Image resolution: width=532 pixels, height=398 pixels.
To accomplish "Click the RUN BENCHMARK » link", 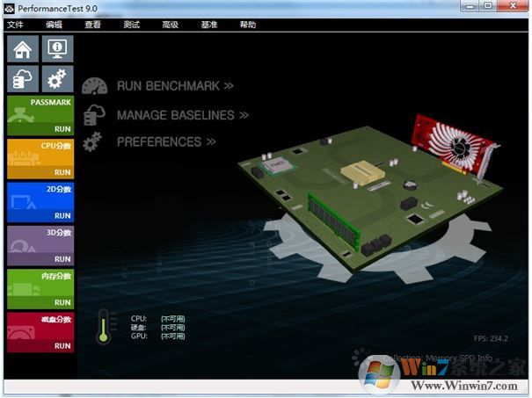I will [x=175, y=86].
